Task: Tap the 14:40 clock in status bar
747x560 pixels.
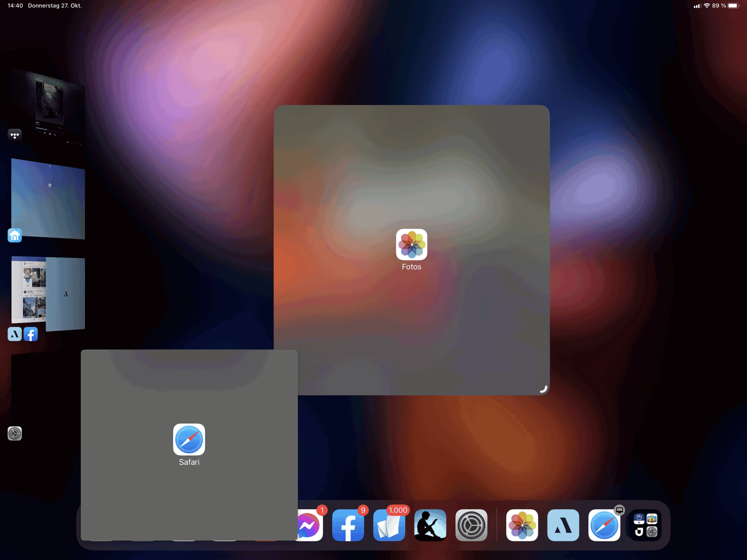Action: click(x=15, y=6)
